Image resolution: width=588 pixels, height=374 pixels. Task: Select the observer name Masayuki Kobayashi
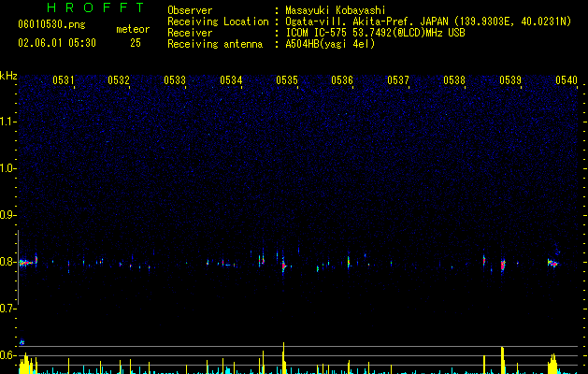coord(336,10)
